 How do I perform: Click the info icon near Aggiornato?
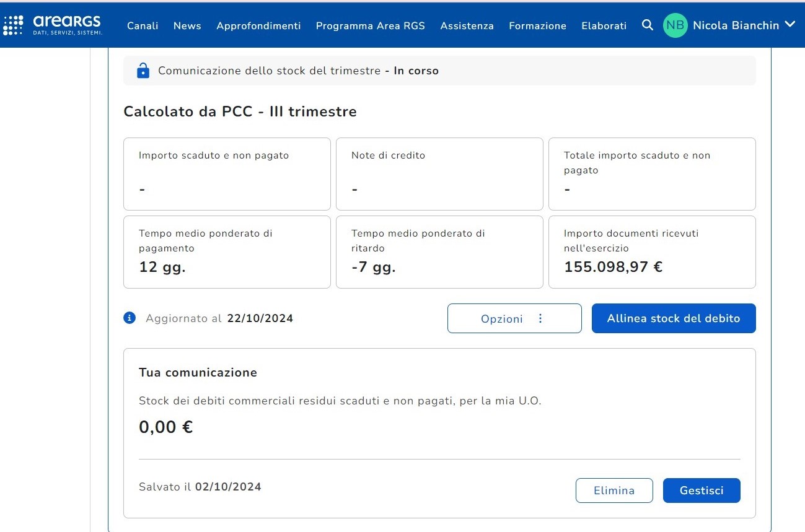(130, 318)
